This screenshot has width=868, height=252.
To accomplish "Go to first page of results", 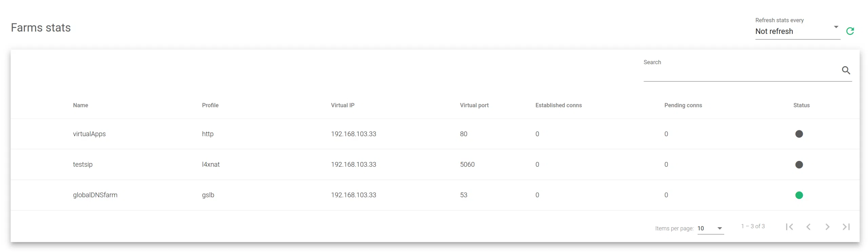I will coord(789,227).
